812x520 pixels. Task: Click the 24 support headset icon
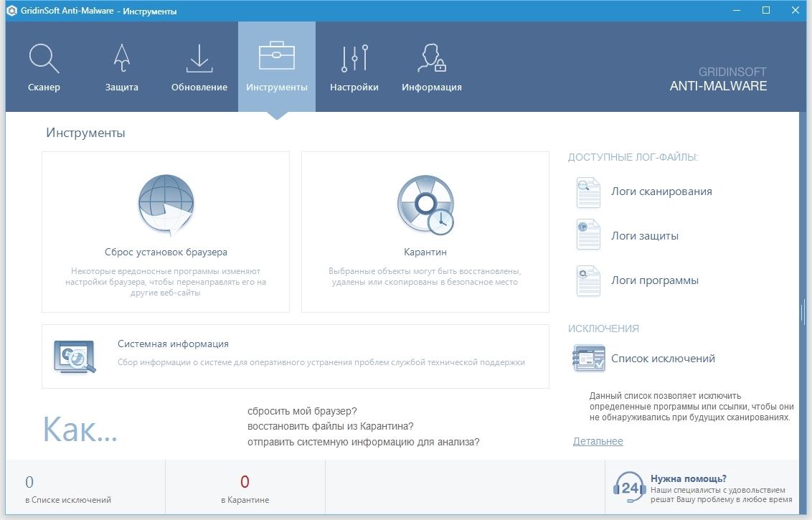[x=629, y=488]
